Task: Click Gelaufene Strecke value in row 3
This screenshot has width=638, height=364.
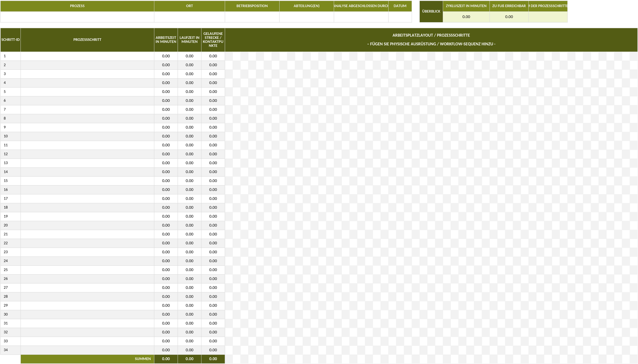Action: tap(213, 74)
